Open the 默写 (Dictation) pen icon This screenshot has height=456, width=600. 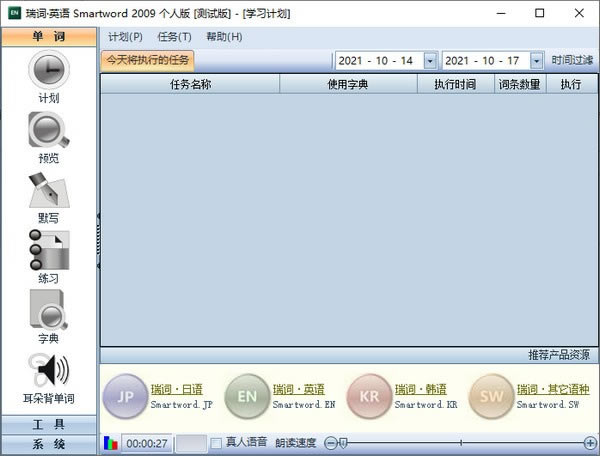click(48, 189)
